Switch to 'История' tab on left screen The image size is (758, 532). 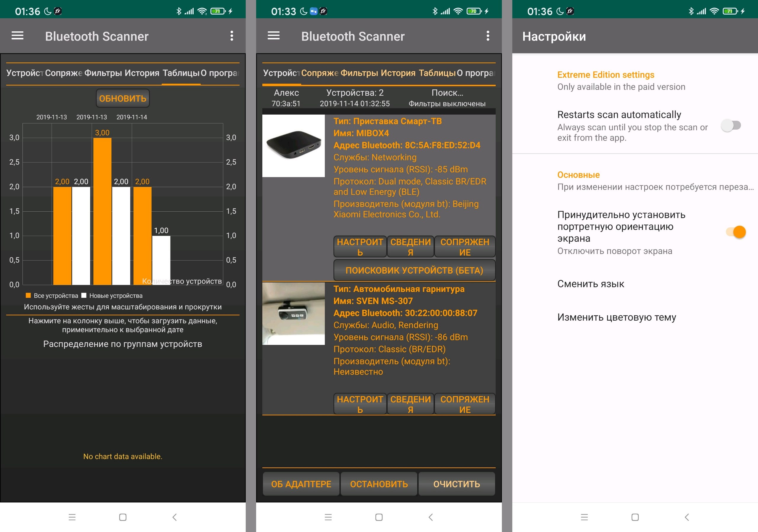click(x=142, y=73)
